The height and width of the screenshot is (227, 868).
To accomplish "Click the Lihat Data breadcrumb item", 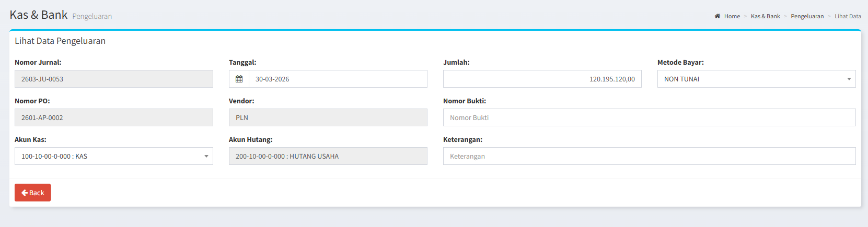I will point(848,16).
